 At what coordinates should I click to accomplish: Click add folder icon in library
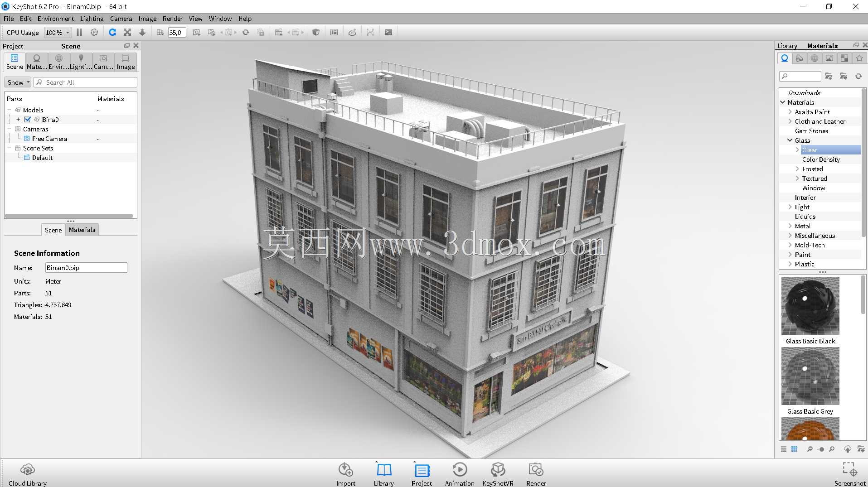[x=829, y=76]
